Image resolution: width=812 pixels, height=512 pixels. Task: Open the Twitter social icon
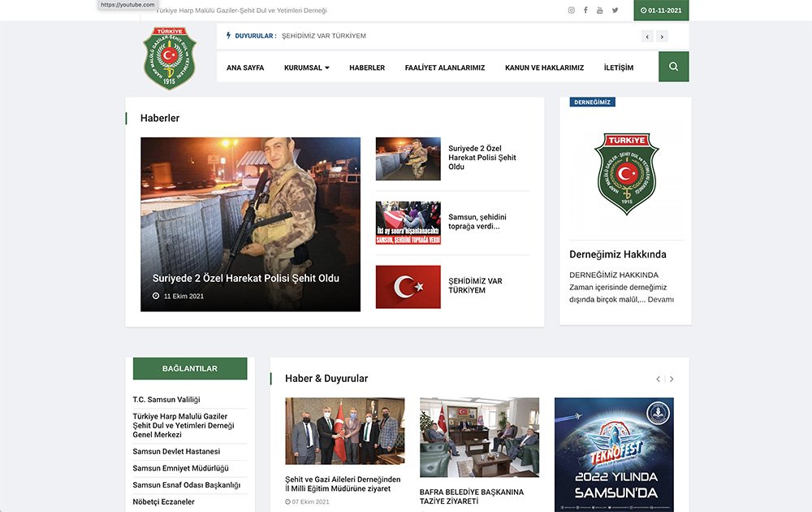(x=615, y=10)
